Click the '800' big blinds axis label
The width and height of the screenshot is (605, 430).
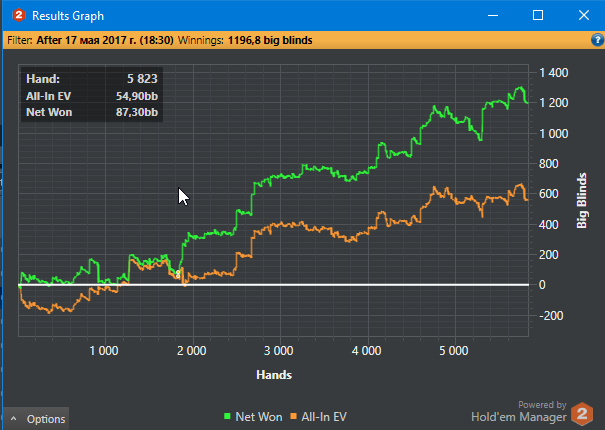(548, 164)
